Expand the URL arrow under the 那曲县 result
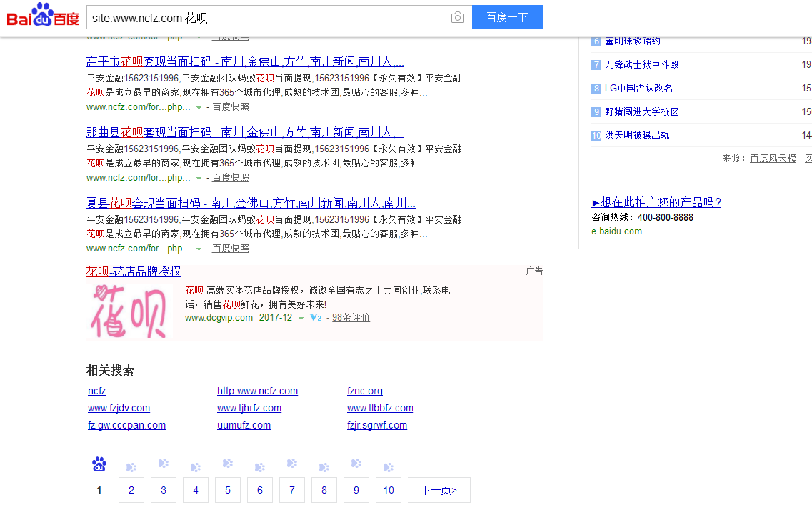Image resolution: width=812 pixels, height=525 pixels. click(199, 178)
